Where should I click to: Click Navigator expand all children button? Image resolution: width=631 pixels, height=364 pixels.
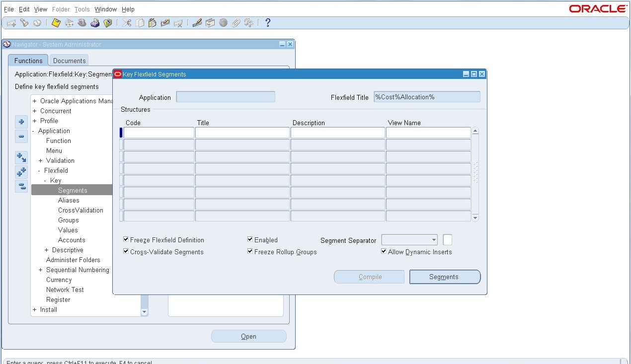coord(21,157)
